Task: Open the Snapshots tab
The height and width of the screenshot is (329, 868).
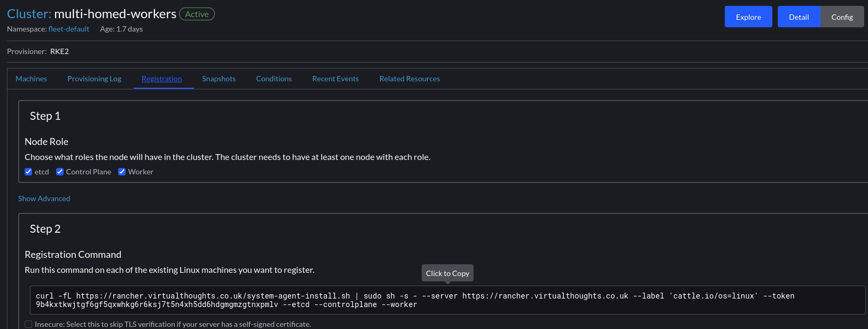Action: [219, 79]
